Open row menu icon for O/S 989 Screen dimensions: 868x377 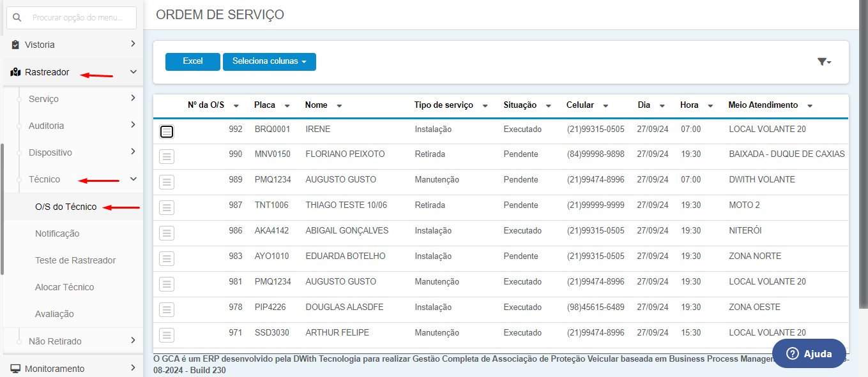pyautogui.click(x=167, y=182)
